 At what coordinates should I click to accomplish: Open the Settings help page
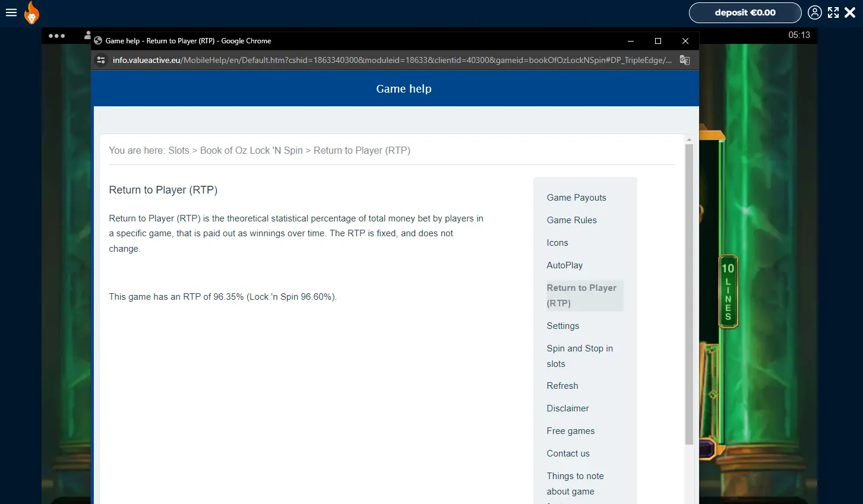tap(562, 326)
